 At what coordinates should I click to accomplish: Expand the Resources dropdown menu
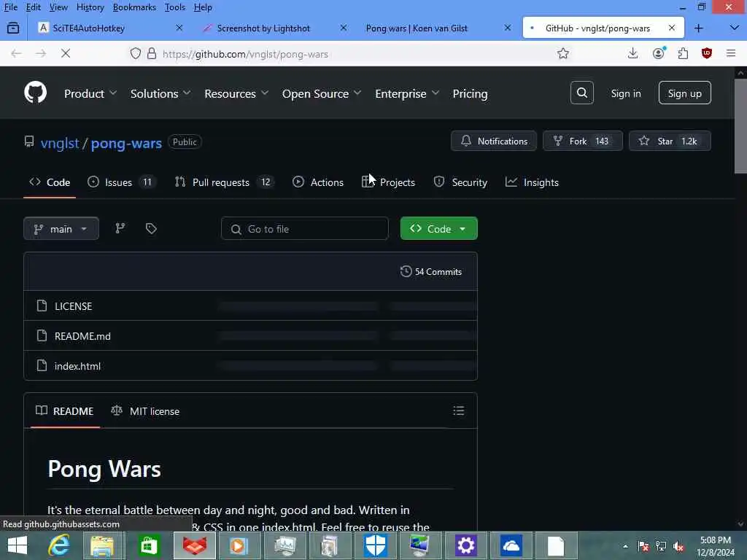coord(236,94)
